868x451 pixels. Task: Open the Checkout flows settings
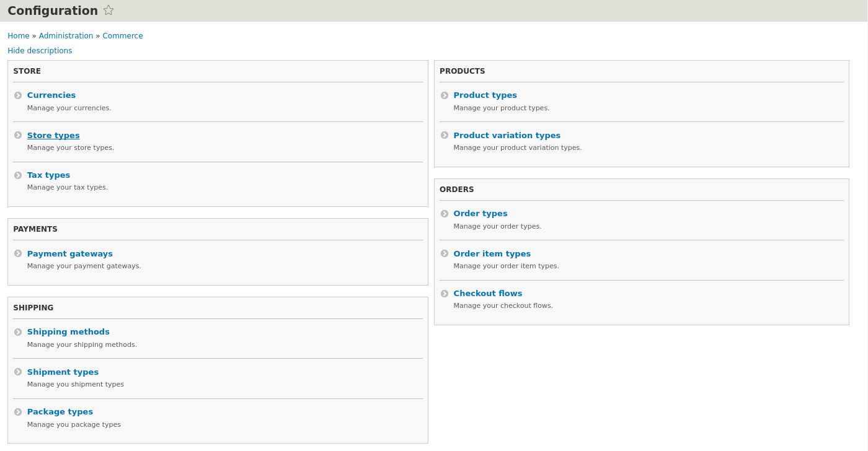tap(488, 293)
